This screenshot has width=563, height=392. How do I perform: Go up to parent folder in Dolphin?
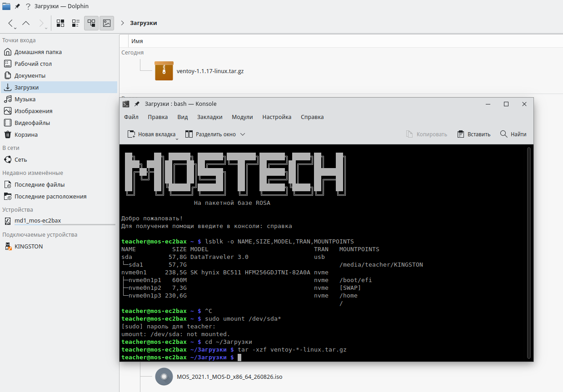(26, 23)
